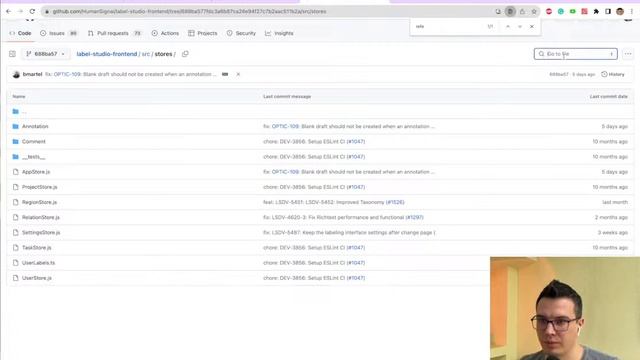Viewport: 640px width, 360px height.
Task: Open the Chrome profile avatar
Action: (x=620, y=12)
